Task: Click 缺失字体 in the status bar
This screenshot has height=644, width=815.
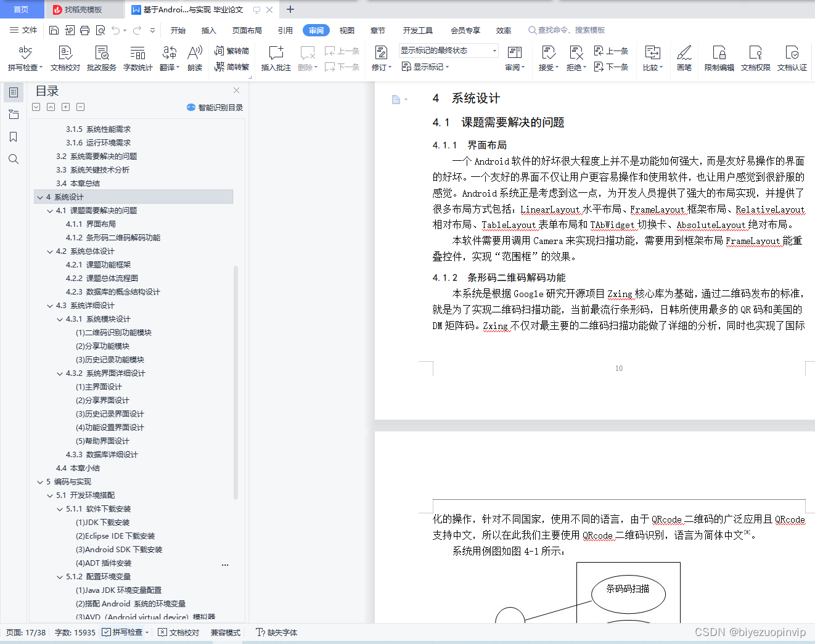Action: [x=281, y=632]
